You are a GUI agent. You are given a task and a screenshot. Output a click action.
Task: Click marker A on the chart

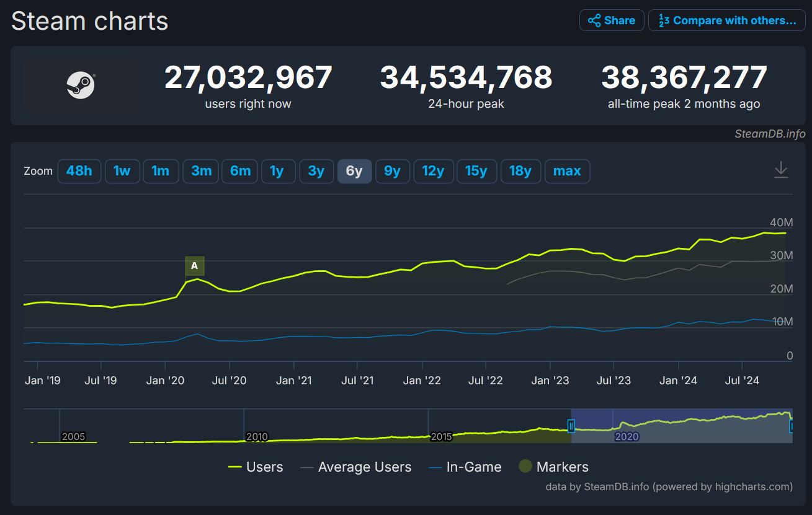(x=195, y=266)
